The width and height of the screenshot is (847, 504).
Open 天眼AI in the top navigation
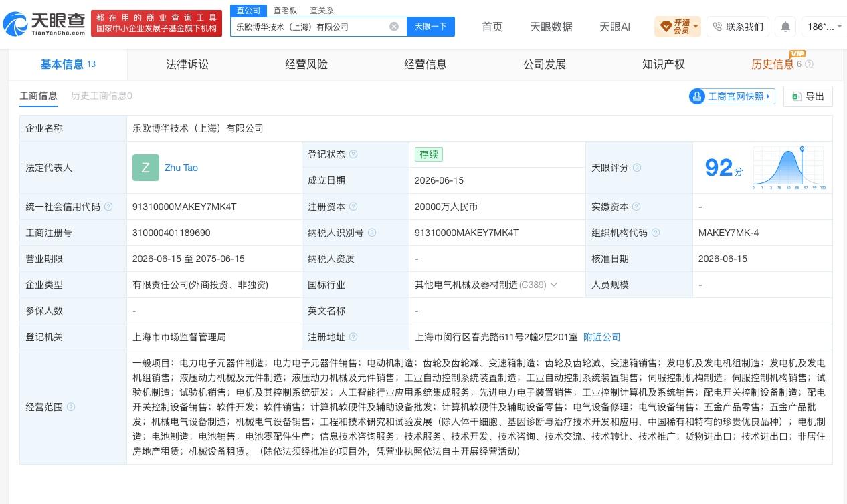tap(615, 27)
